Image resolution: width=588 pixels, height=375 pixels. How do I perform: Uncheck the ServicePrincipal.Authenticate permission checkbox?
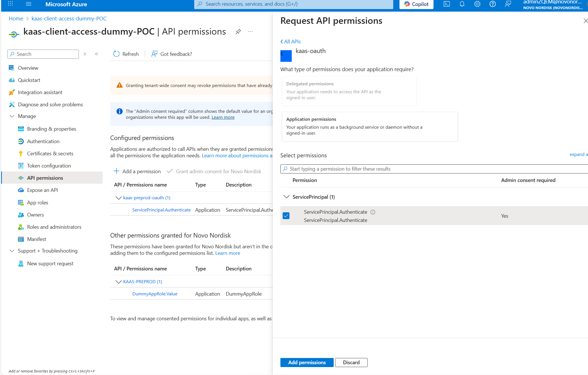tap(286, 216)
